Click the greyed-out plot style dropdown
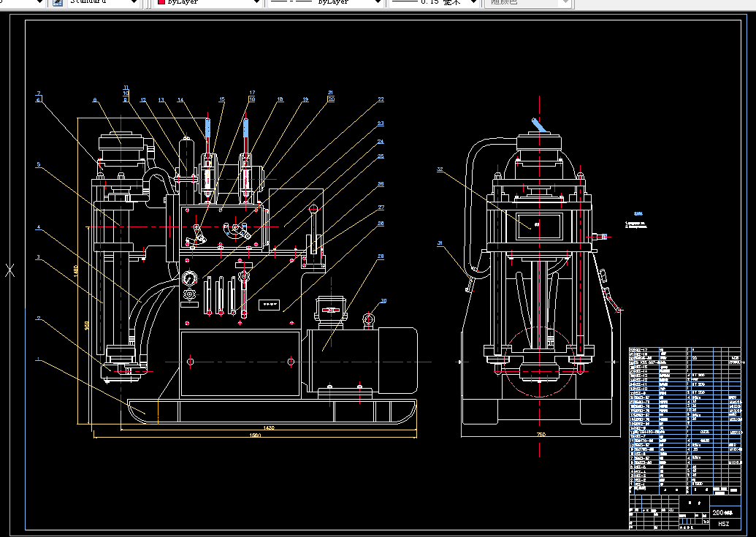Screen dimensions: 756x537 [527, 2]
